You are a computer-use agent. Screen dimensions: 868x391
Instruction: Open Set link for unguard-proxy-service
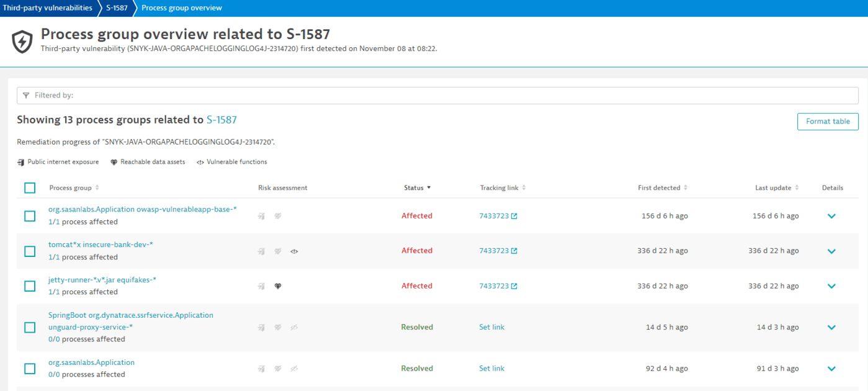pyautogui.click(x=491, y=327)
